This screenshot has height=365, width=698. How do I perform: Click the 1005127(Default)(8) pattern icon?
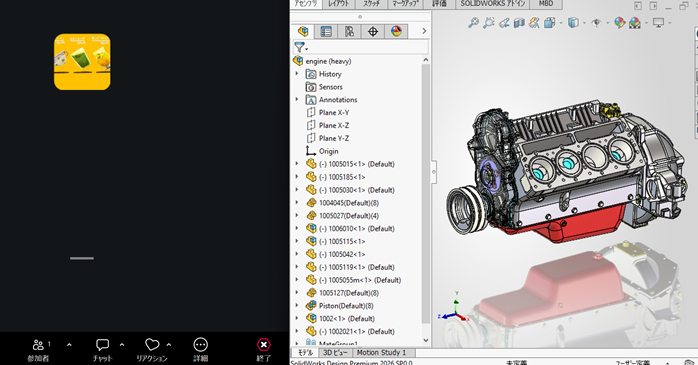[x=311, y=293]
